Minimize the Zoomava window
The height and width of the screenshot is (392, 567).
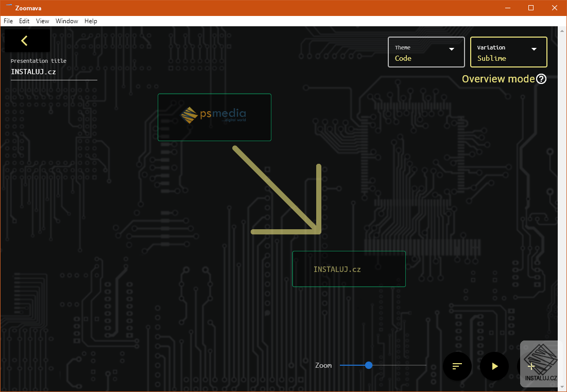pyautogui.click(x=507, y=8)
